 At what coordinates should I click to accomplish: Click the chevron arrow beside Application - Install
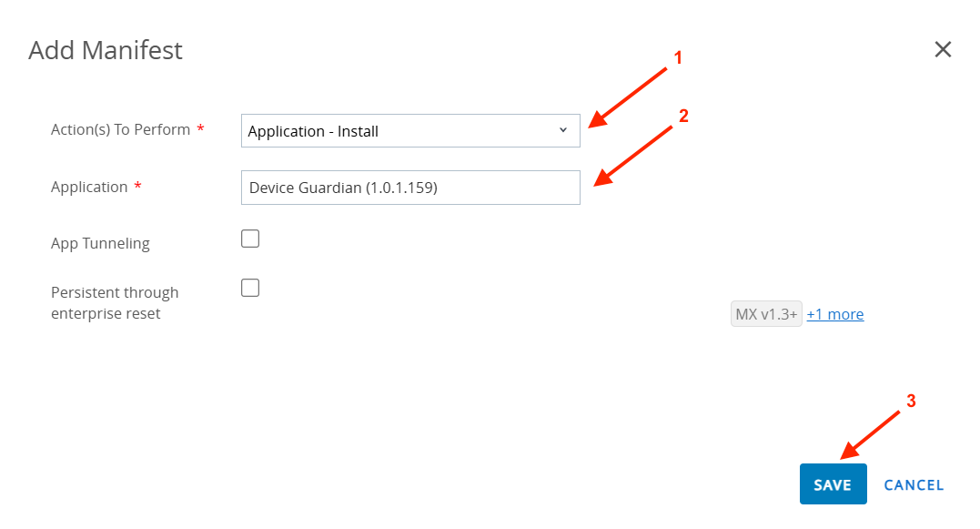pyautogui.click(x=562, y=130)
